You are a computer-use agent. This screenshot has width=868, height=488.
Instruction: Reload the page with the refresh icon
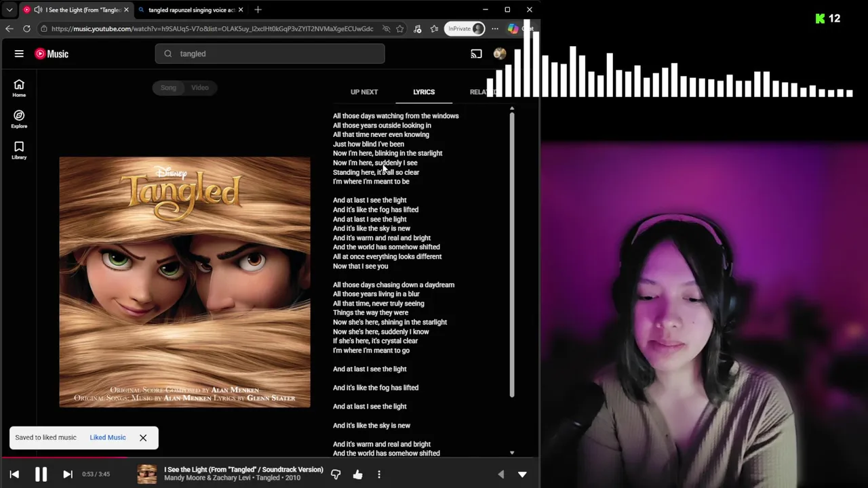pyautogui.click(x=26, y=28)
